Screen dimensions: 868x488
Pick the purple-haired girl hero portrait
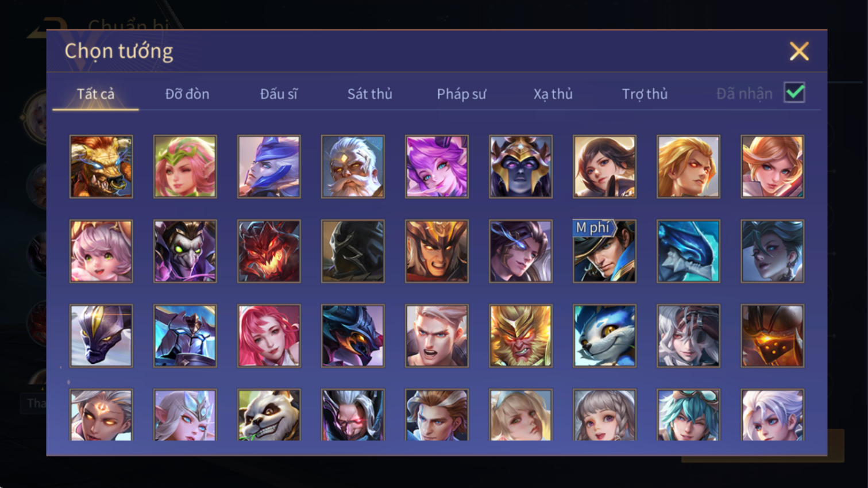[437, 167]
